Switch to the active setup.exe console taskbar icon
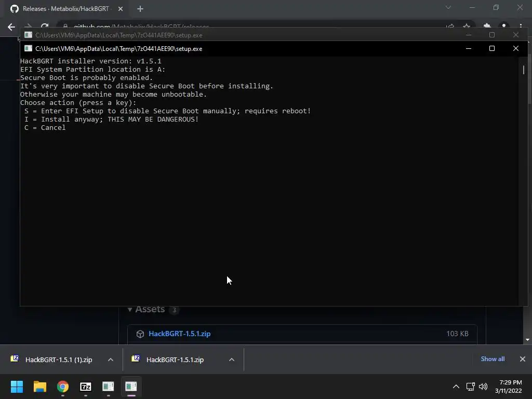532x399 pixels. click(131, 387)
